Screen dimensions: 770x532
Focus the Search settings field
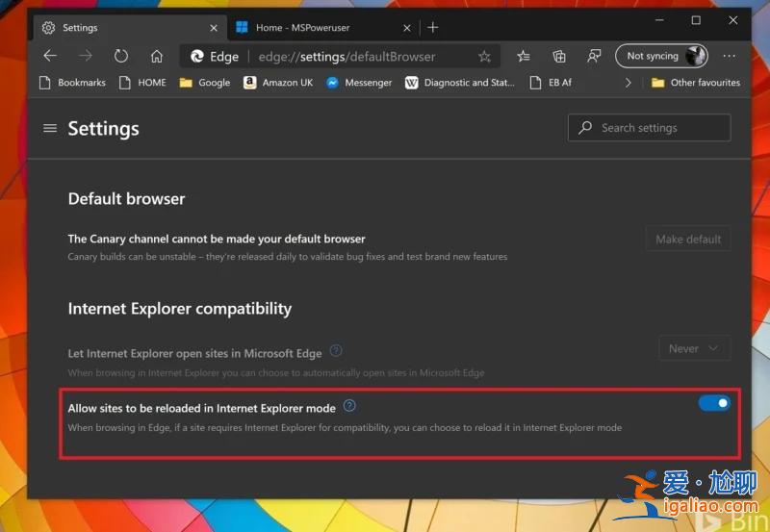tap(649, 128)
